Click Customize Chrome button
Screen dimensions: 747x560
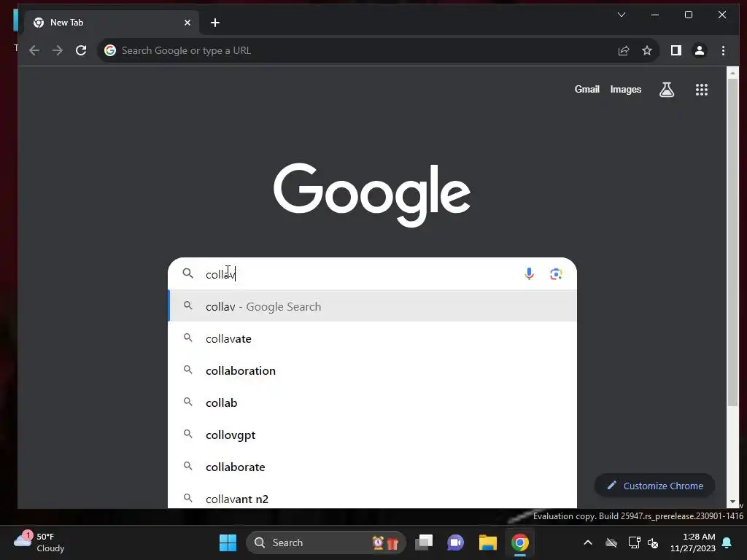[654, 486]
